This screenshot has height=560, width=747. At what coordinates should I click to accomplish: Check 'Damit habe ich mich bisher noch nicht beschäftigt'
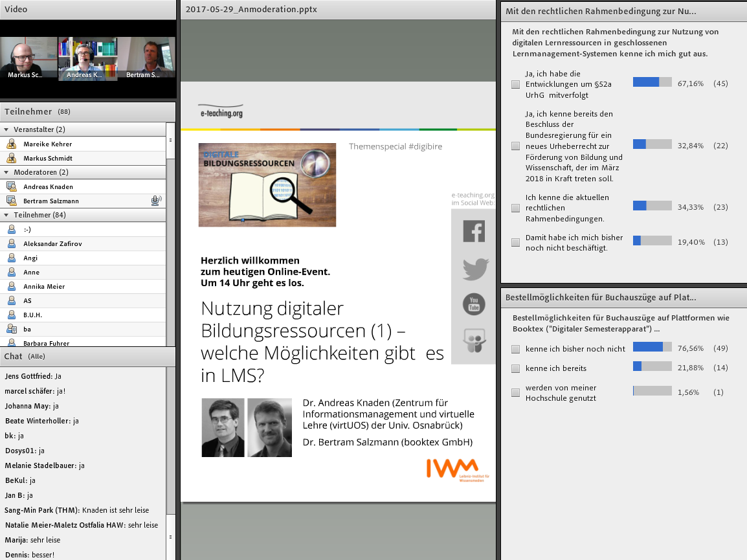tap(515, 243)
